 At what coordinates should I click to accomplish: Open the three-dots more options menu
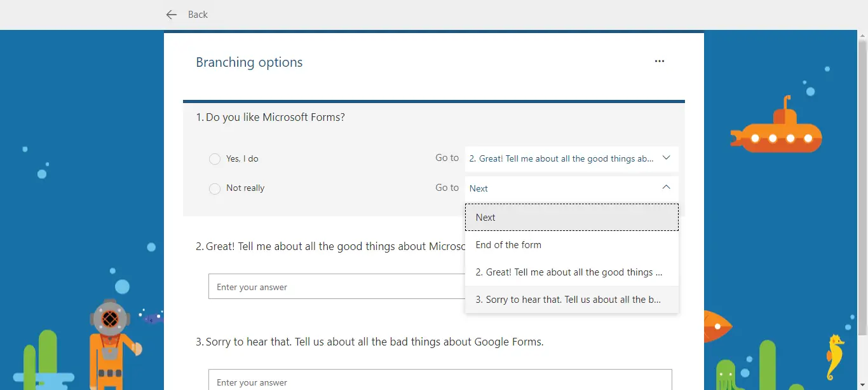pyautogui.click(x=660, y=61)
